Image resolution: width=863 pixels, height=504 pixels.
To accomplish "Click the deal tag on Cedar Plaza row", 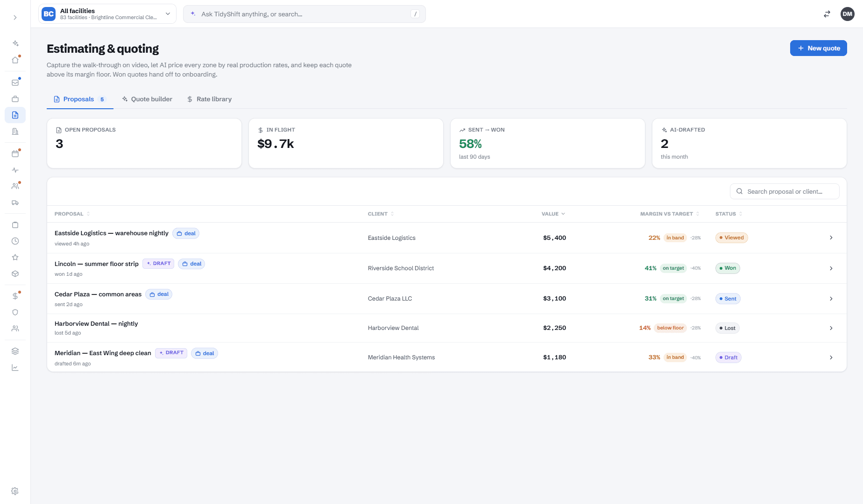I will (x=159, y=294).
